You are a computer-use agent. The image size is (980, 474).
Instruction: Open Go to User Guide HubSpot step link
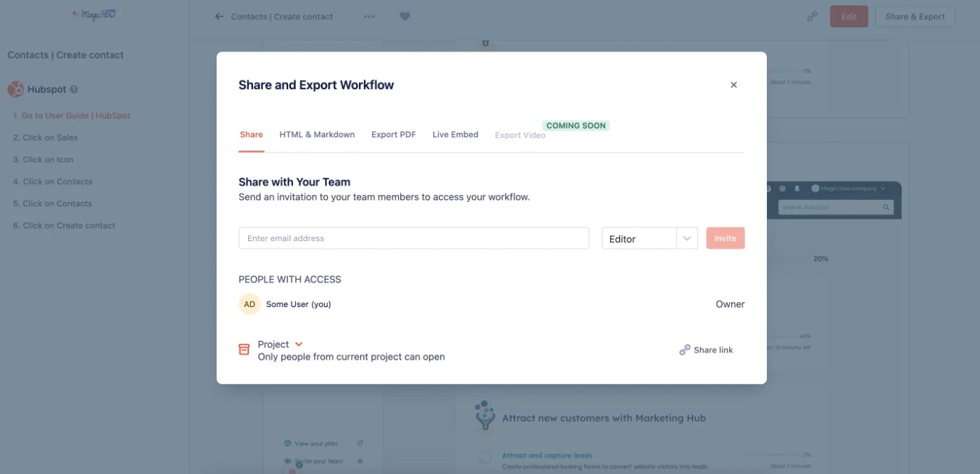pyautogui.click(x=71, y=115)
